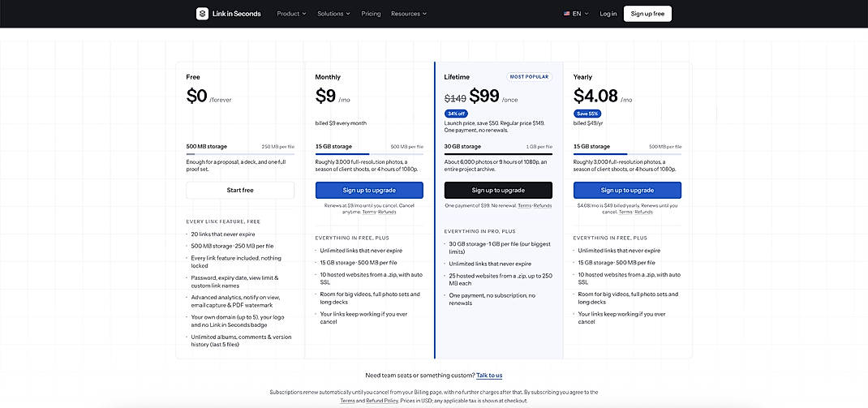Click 'Unlimited albums, comments & version history' item
The width and height of the screenshot is (868, 408).
242,341
